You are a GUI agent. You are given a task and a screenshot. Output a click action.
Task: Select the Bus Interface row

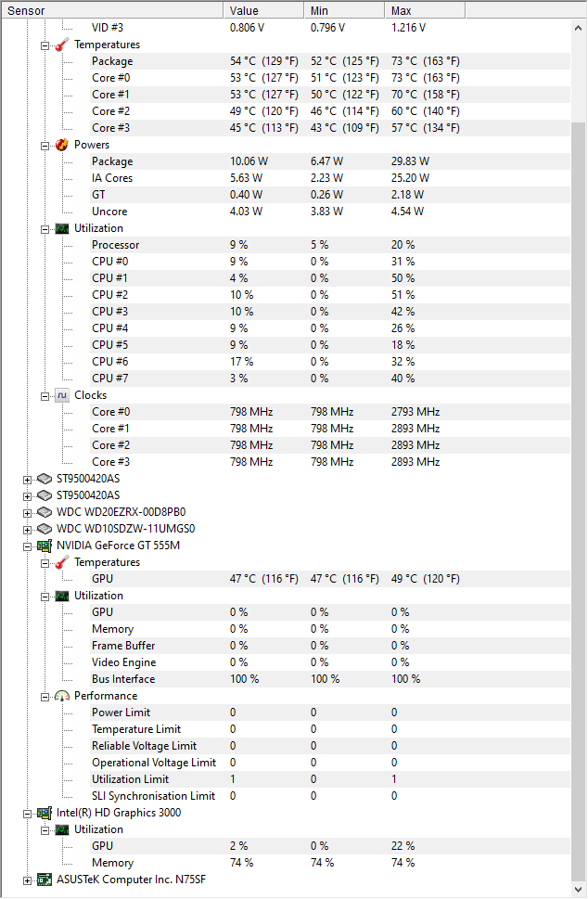pyautogui.click(x=123, y=679)
